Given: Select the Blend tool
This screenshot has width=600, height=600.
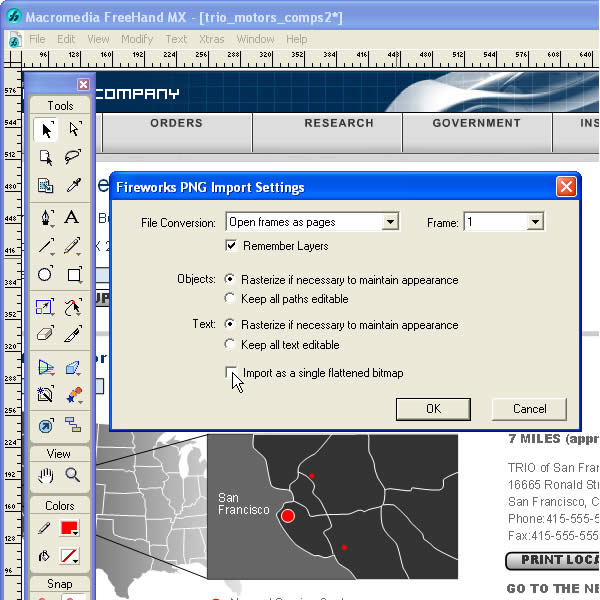Looking at the screenshot, I should point(74,395).
